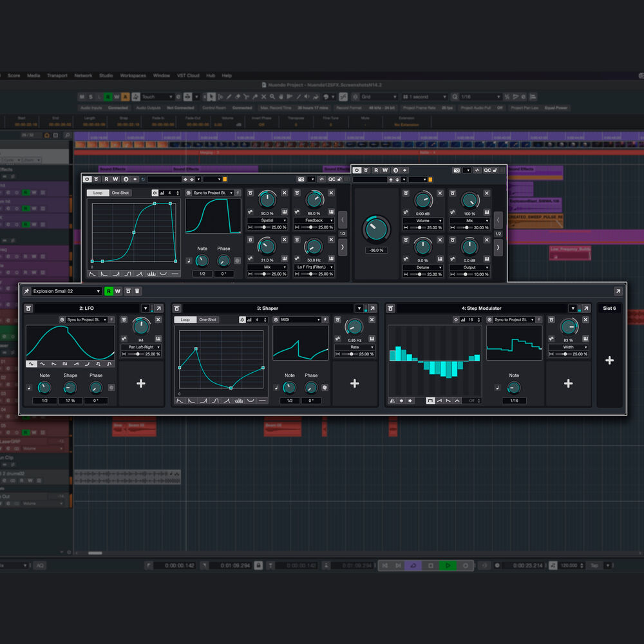644x644 pixels.
Task: Expand the Lo F Frq (FilterL) dropdown
Action: [314, 267]
